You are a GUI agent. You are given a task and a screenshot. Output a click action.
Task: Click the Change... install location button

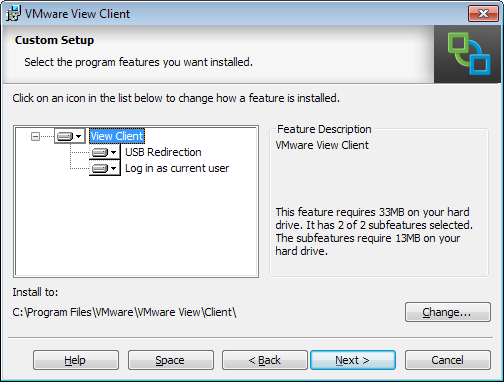coord(448,312)
